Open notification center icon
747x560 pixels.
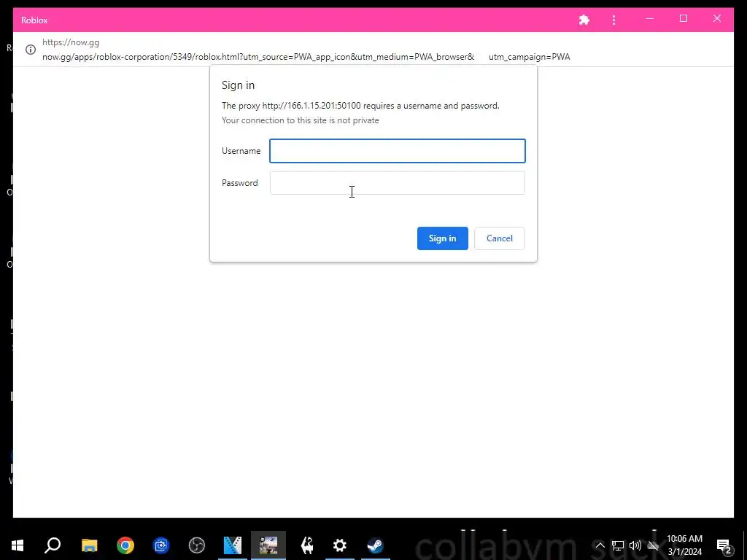point(724,545)
